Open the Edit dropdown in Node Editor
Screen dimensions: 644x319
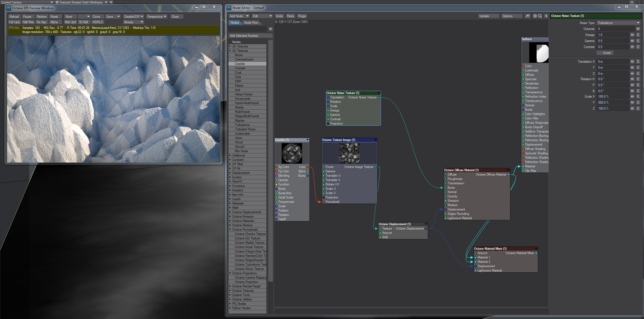click(262, 16)
